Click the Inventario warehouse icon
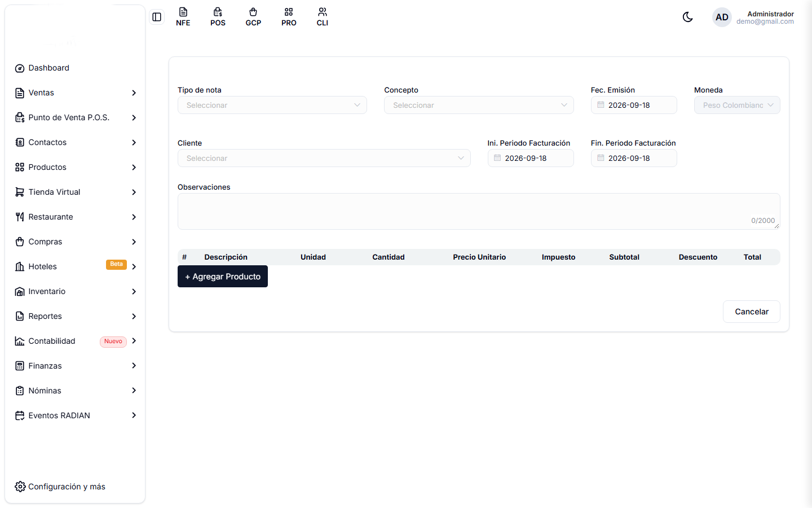Image resolution: width=812 pixels, height=508 pixels. [20, 291]
